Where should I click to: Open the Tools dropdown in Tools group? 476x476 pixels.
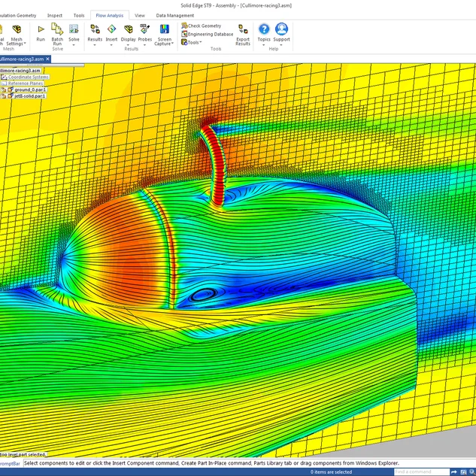pos(192,42)
